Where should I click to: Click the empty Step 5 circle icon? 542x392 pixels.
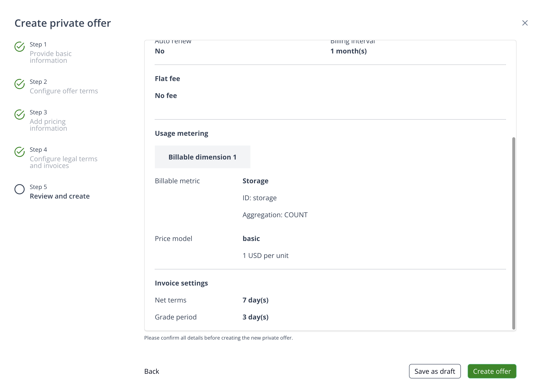[x=20, y=189]
